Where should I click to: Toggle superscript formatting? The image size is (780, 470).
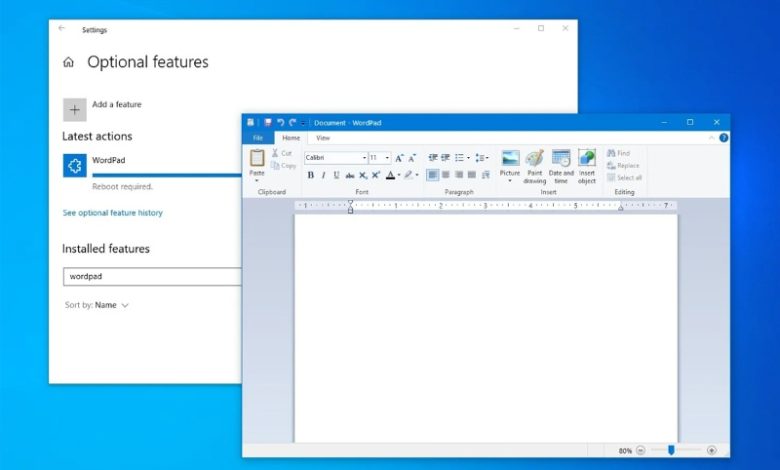tap(376, 175)
